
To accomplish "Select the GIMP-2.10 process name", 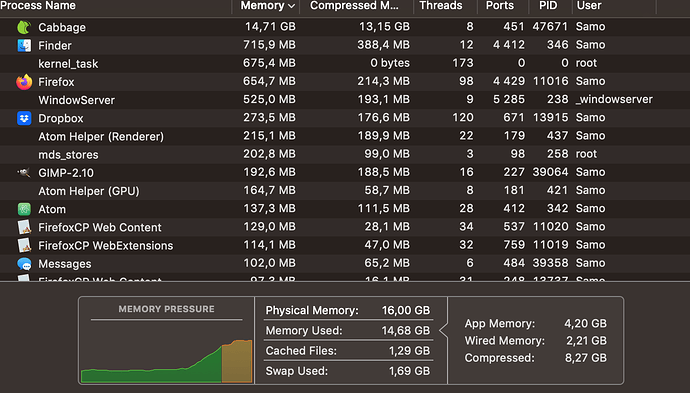I will pos(66,173).
